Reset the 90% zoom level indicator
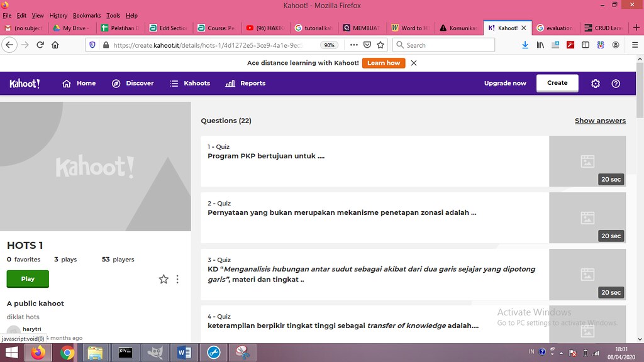The width and height of the screenshot is (644, 362). [329, 45]
